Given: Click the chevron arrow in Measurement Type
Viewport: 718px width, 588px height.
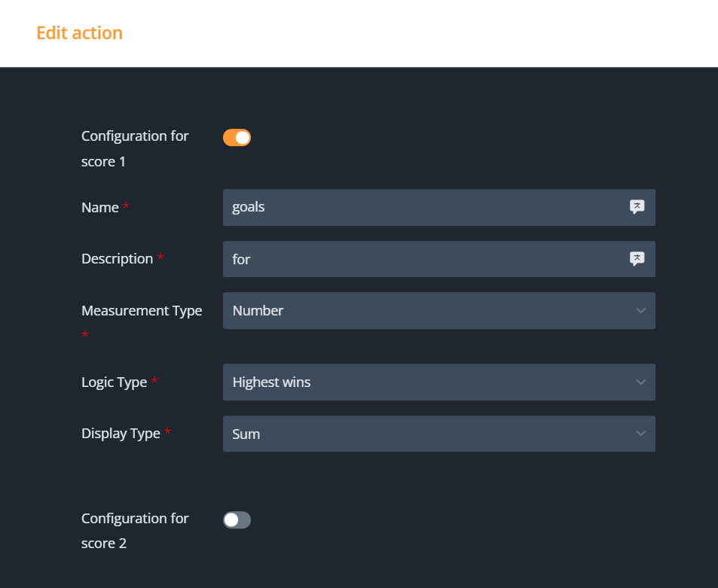Looking at the screenshot, I should coord(640,311).
